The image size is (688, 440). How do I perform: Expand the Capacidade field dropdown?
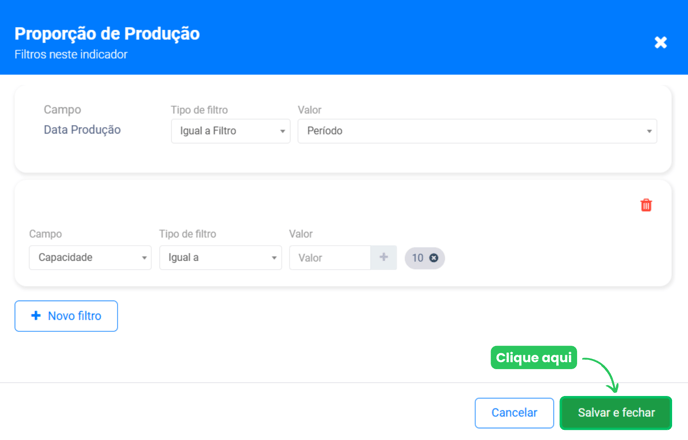90,258
